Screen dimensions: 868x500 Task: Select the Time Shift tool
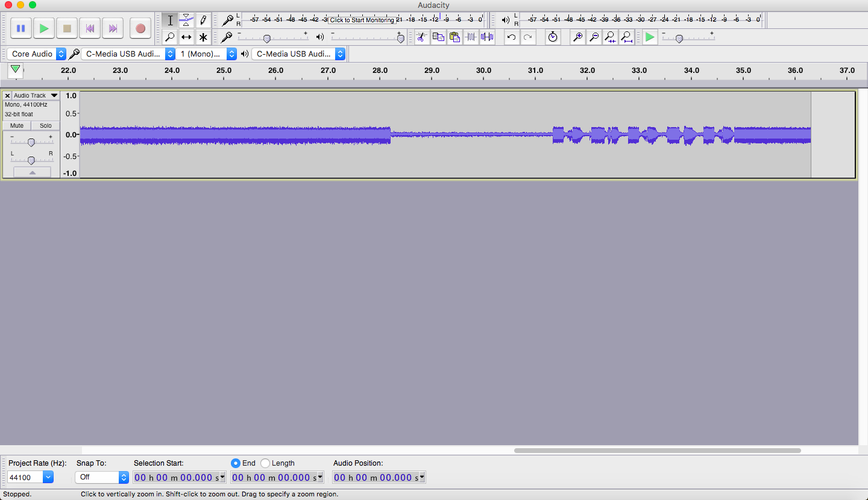click(186, 37)
